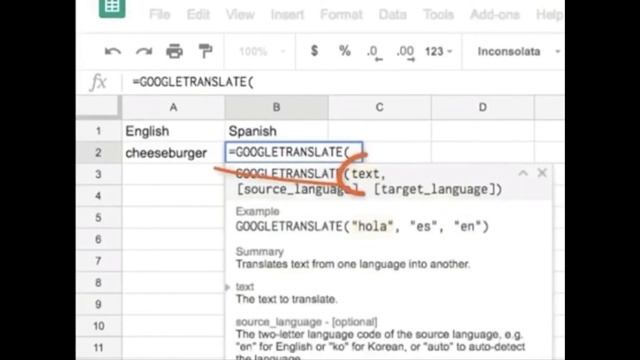
Task: Format as currency with dollar icon
Action: [314, 51]
